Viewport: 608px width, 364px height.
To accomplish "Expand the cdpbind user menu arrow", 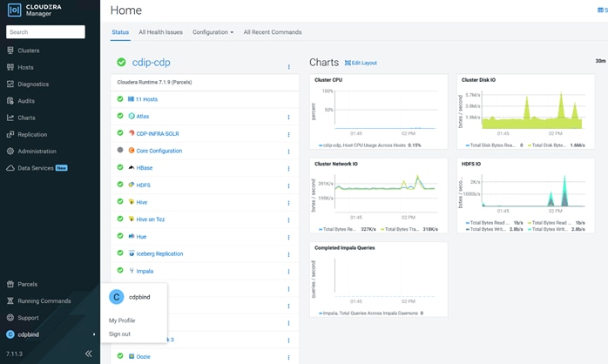I will [x=94, y=334].
